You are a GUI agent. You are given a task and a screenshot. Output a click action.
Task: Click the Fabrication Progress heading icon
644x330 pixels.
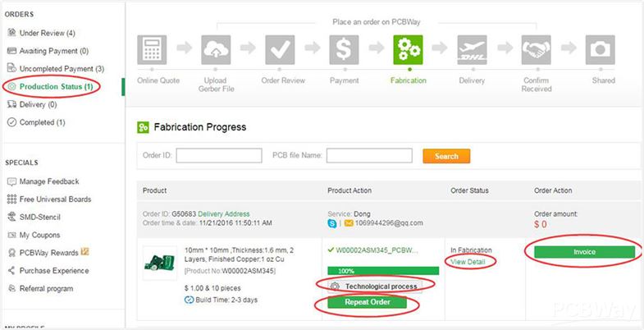tap(143, 127)
